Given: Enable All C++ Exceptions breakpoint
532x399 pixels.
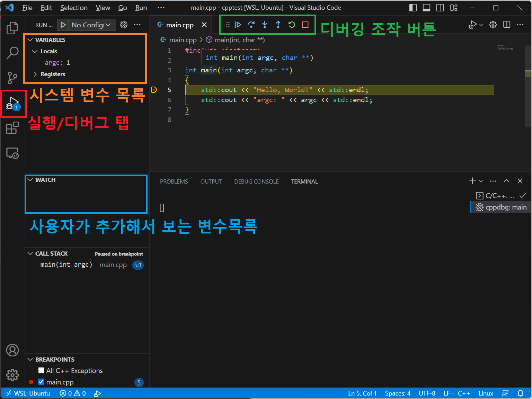Looking at the screenshot, I should point(41,371).
